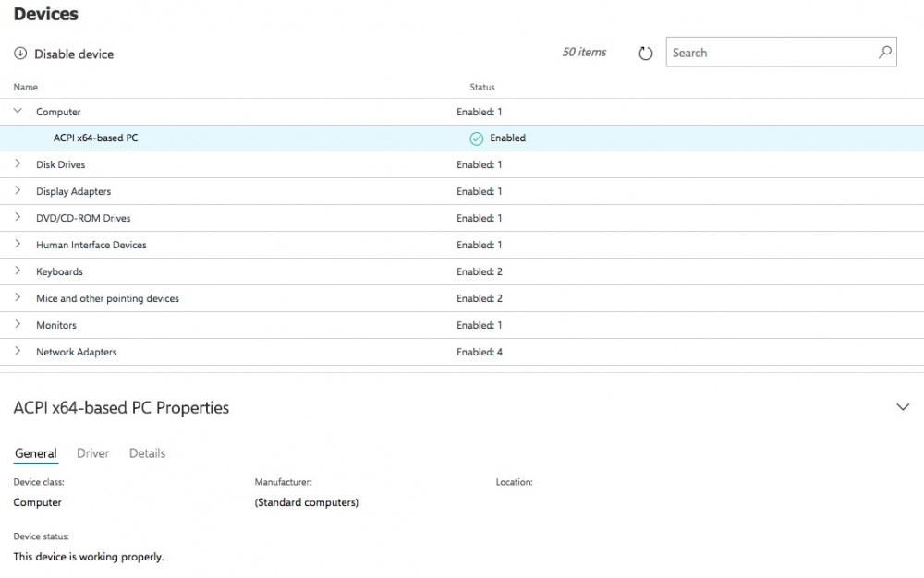Click the Enabled: 2 status of Keyboards

[x=480, y=271]
